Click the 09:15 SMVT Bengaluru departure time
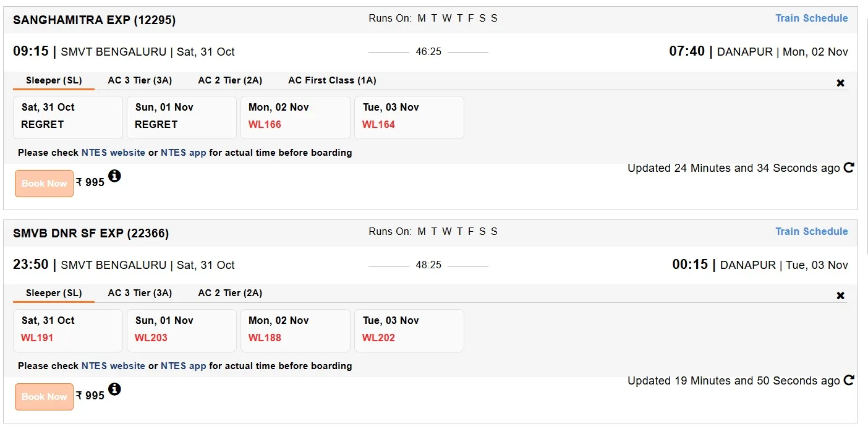The width and height of the screenshot is (868, 429). pos(31,51)
